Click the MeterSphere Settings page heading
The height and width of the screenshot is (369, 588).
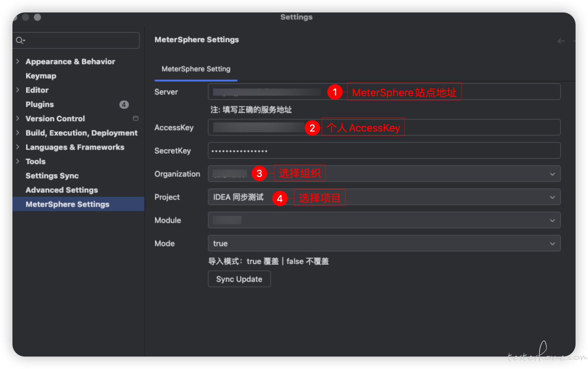[x=197, y=39]
